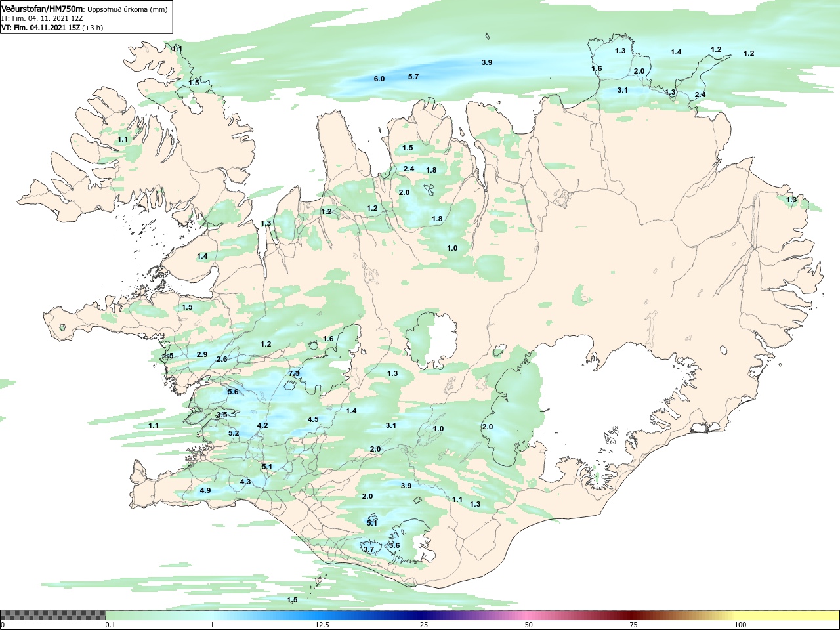The width and height of the screenshot is (840, 630).
Task: Select the 2.9 precipitation value
Action: click(202, 354)
